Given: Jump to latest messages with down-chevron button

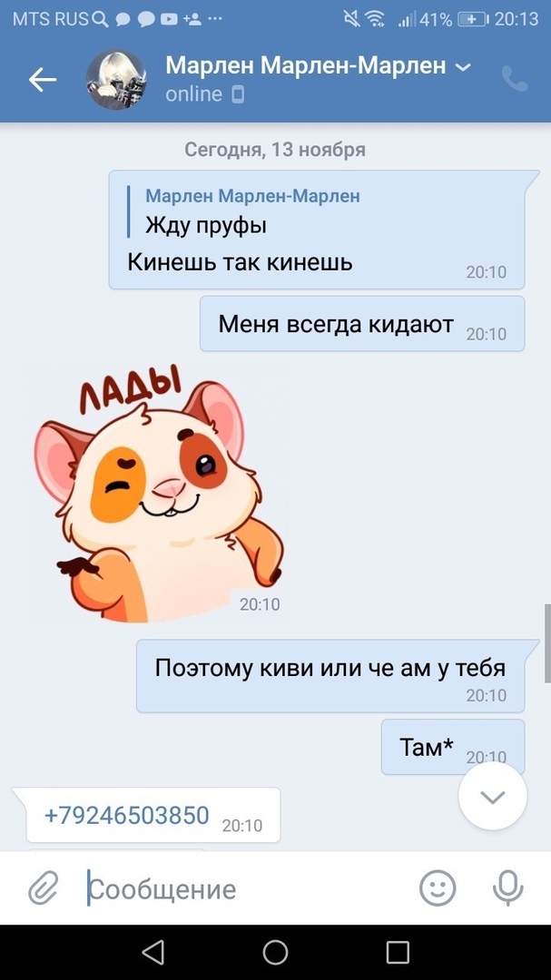Looking at the screenshot, I should click(493, 797).
